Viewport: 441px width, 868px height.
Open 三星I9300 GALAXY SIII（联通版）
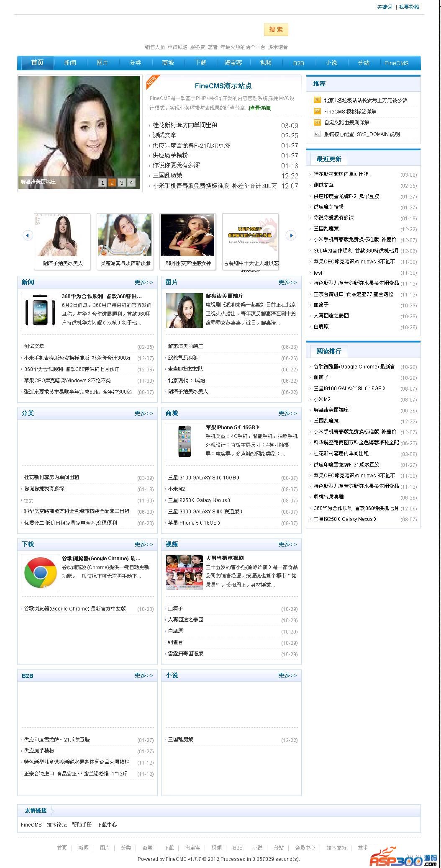coord(205,511)
